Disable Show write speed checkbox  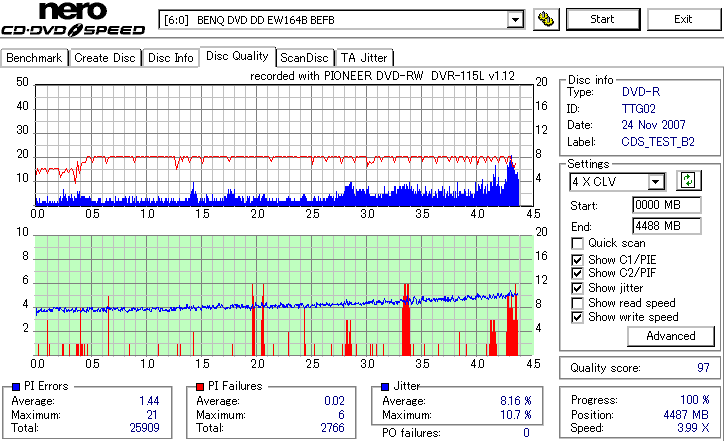577,318
